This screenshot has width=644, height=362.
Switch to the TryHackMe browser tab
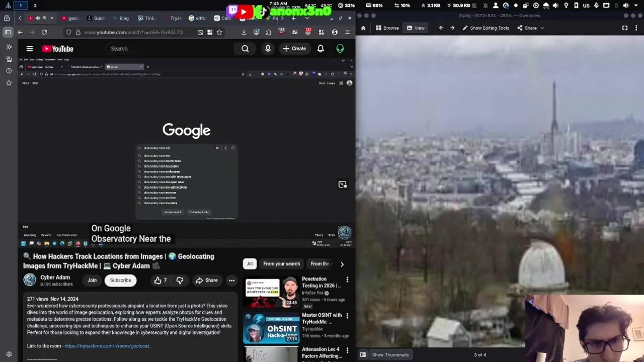coord(173,18)
